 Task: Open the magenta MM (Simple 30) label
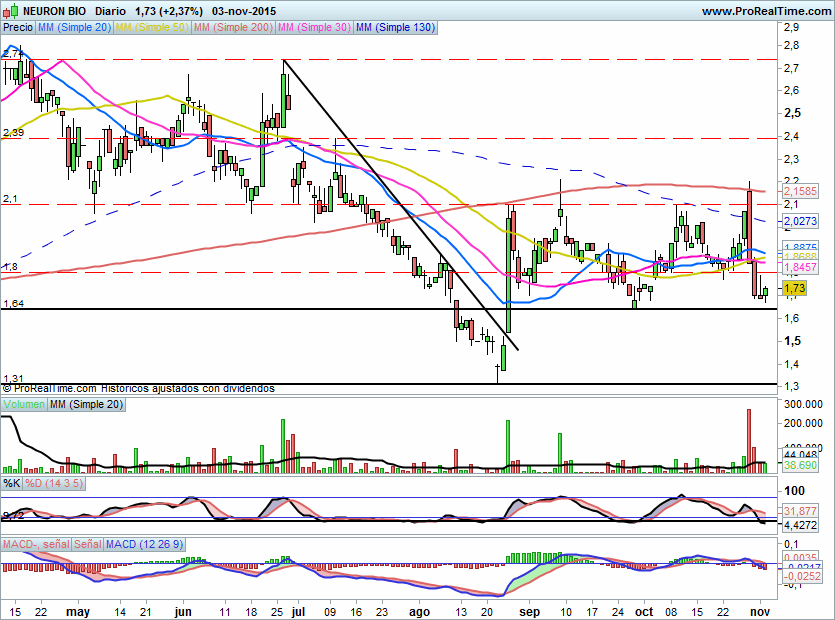pos(314,27)
